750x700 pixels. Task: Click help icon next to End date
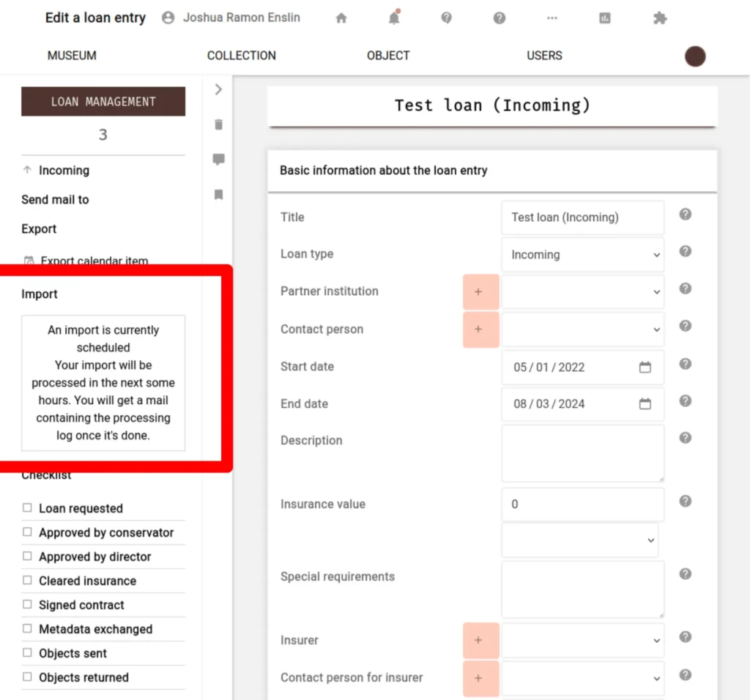coord(686,401)
